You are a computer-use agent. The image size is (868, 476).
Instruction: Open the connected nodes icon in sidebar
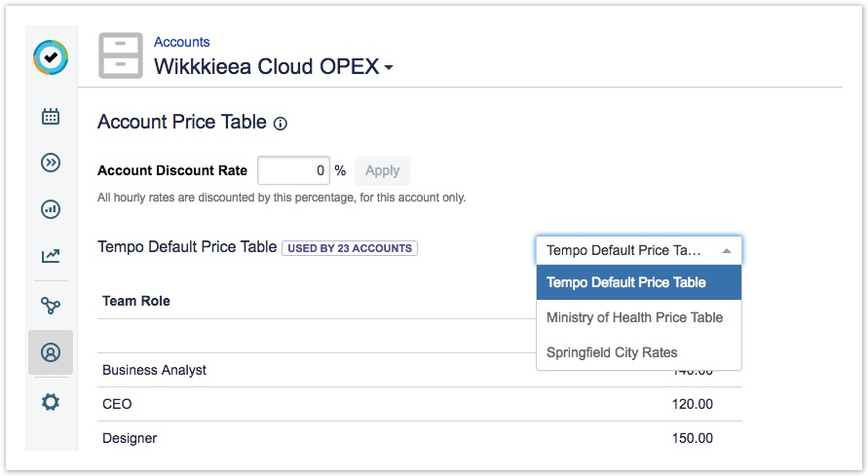point(51,306)
